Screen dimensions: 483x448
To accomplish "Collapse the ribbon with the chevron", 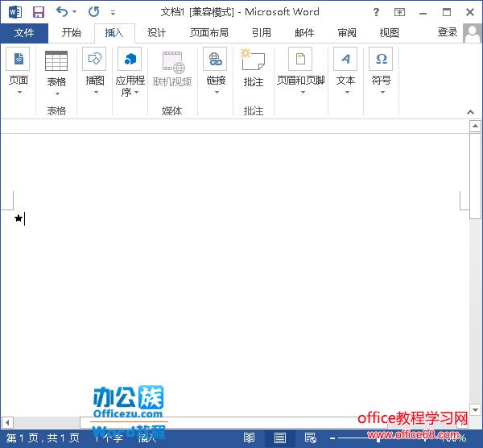I will (x=470, y=112).
